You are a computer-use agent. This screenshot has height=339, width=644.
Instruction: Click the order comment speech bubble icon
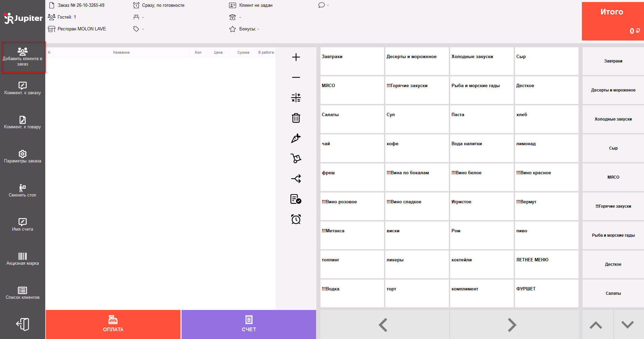click(x=321, y=5)
